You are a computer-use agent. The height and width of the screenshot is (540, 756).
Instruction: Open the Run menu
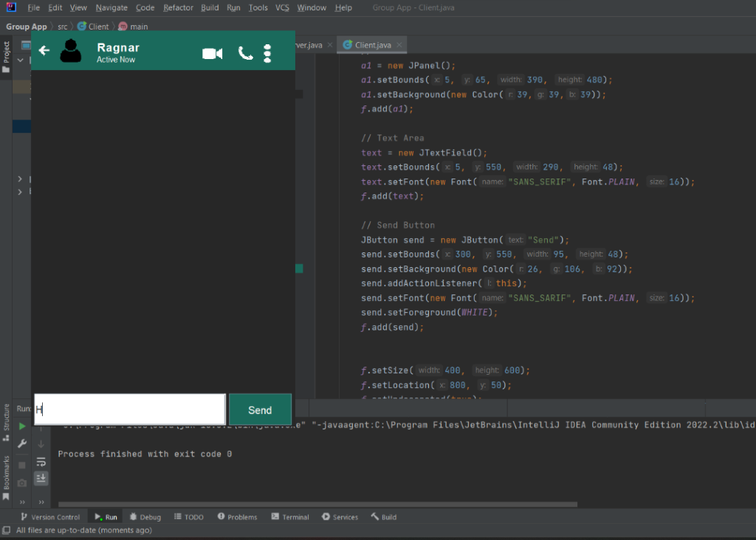pos(233,7)
